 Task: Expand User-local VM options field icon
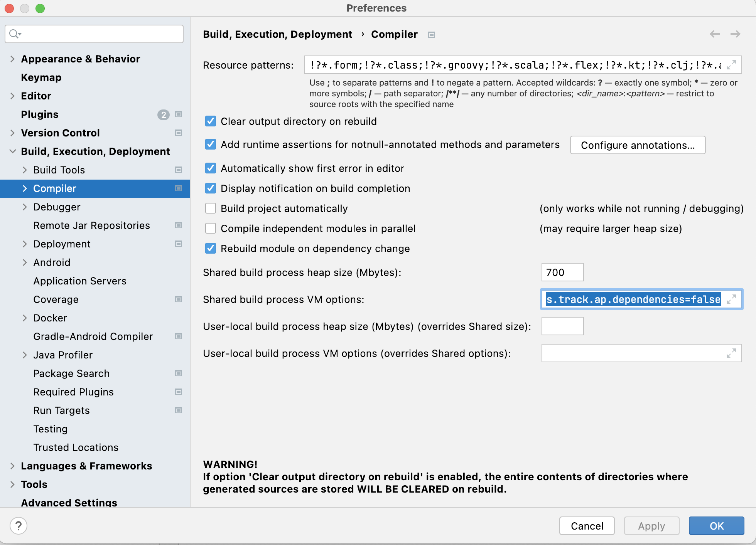point(731,353)
